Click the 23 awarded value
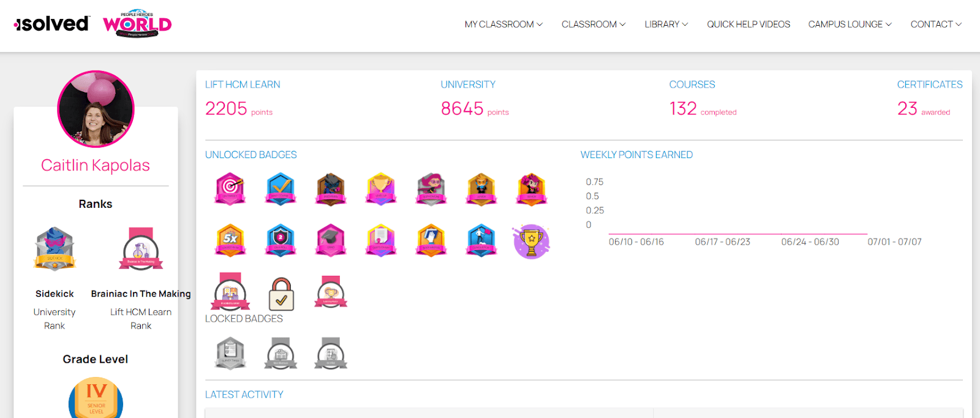The width and height of the screenshot is (980, 418). [924, 108]
